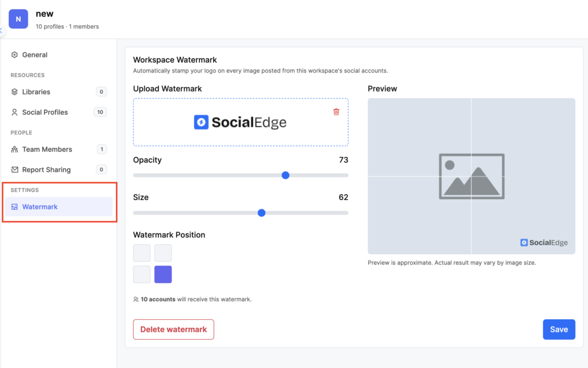Click the Size slider handle
This screenshot has width=588, height=368.
point(262,213)
